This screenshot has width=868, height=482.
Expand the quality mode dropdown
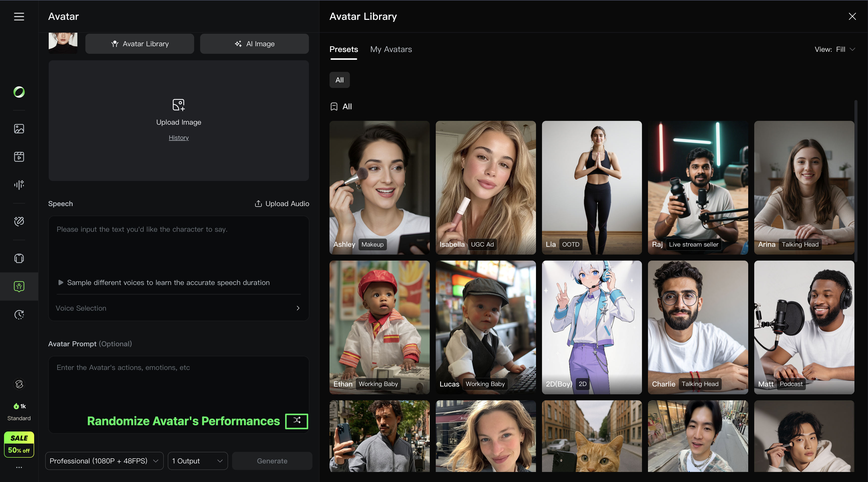(104, 461)
